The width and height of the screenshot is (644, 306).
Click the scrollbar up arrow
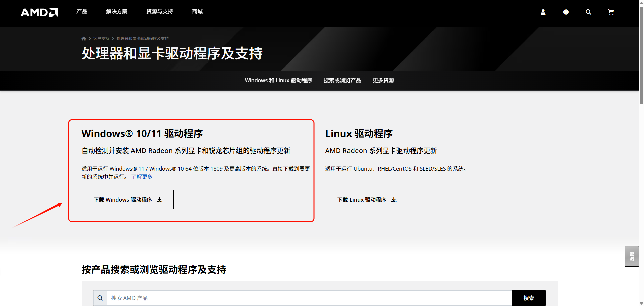click(x=641, y=2)
